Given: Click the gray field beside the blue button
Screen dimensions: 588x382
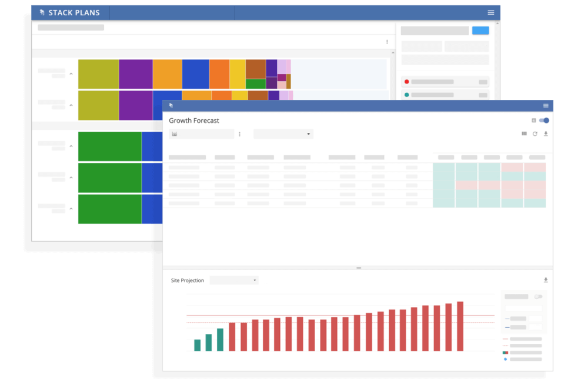Looking at the screenshot, I should tap(435, 31).
